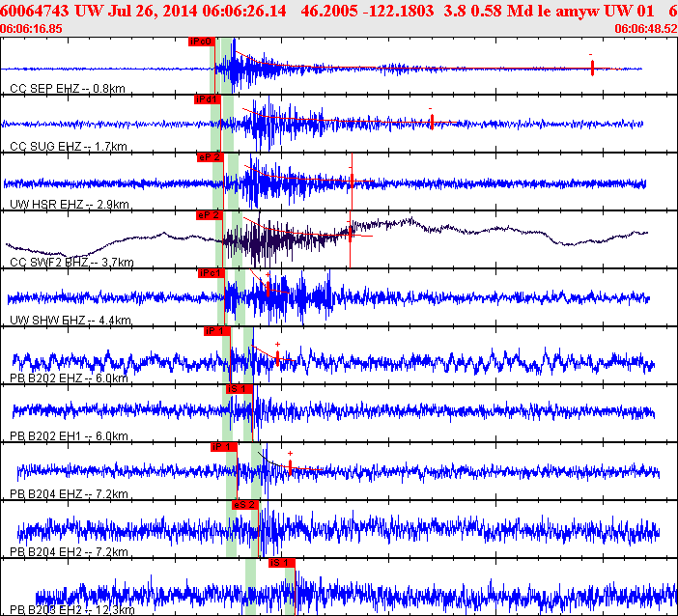
Task: Click the start time 06:06:16.85
Action: tap(31, 29)
